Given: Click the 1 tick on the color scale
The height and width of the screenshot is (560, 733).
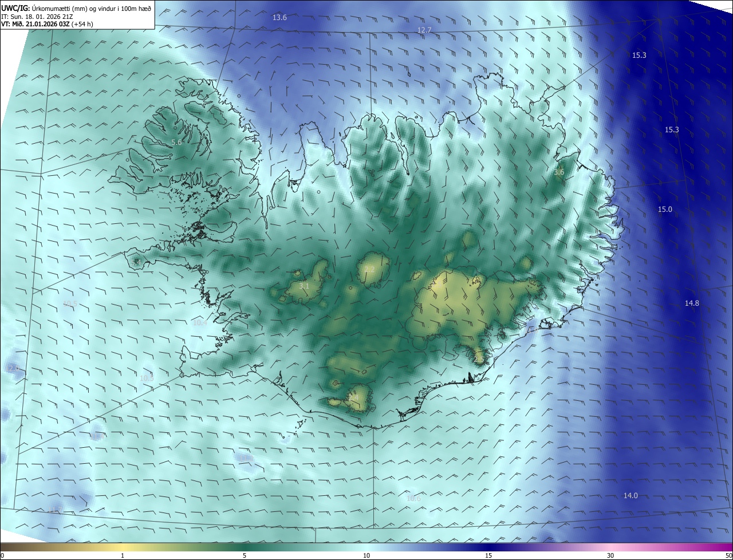Looking at the screenshot, I should click(x=123, y=556).
